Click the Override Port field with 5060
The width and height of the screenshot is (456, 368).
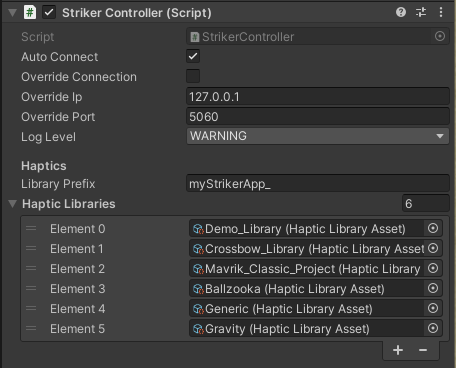318,117
